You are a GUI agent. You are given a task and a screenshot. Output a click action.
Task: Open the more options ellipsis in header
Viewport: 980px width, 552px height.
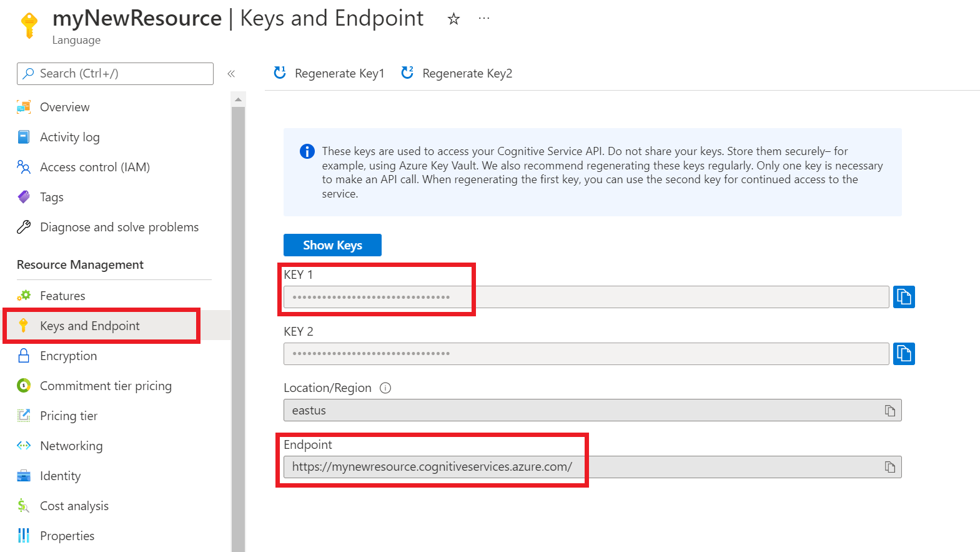tap(484, 19)
